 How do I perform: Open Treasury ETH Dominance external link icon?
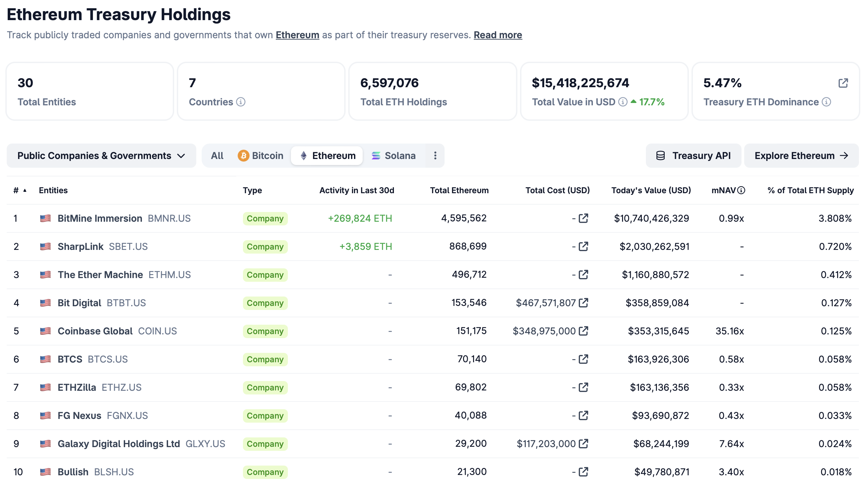[843, 83]
